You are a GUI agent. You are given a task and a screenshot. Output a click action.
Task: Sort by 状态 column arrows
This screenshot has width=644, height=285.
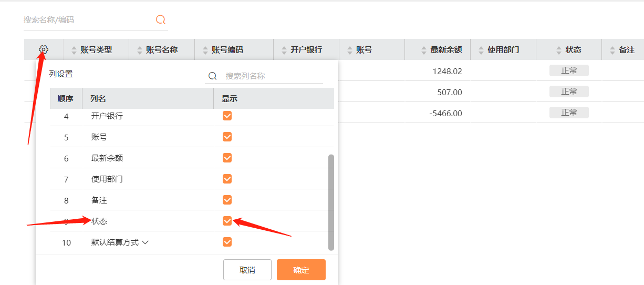point(559,50)
